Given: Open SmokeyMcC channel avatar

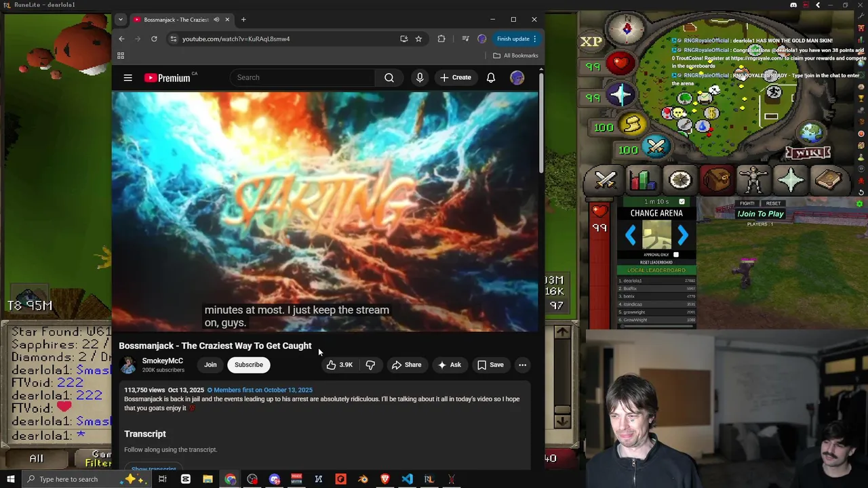Looking at the screenshot, I should 127,365.
